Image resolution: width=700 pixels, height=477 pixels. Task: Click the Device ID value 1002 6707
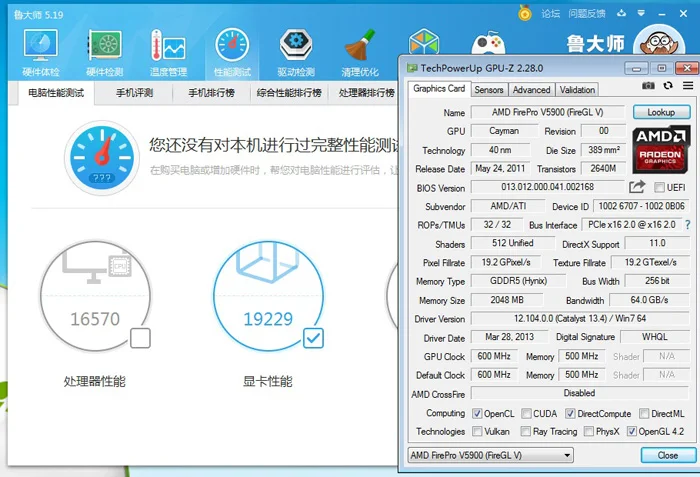tap(641, 206)
